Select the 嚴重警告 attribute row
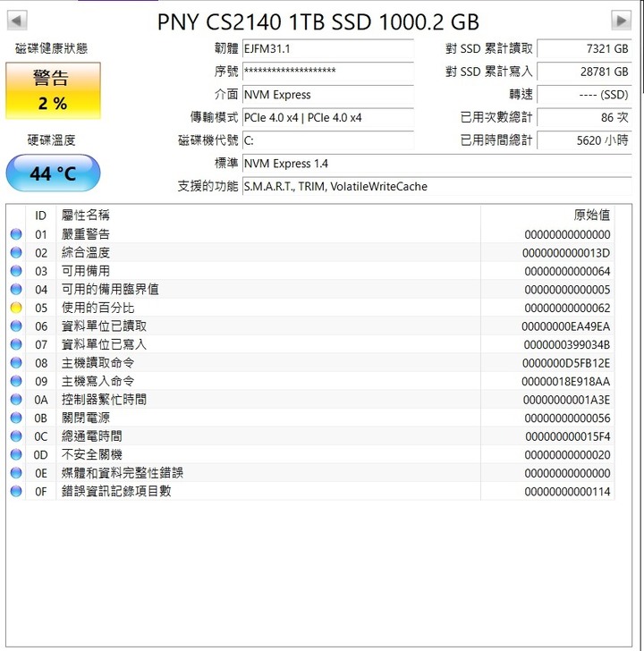Image resolution: width=644 pixels, height=651 pixels. coord(310,234)
